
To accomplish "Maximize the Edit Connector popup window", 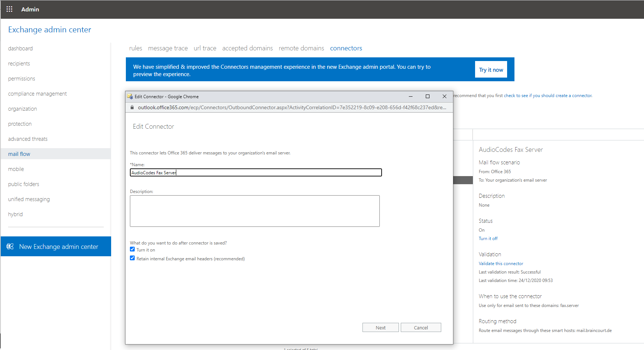I will pyautogui.click(x=427, y=96).
